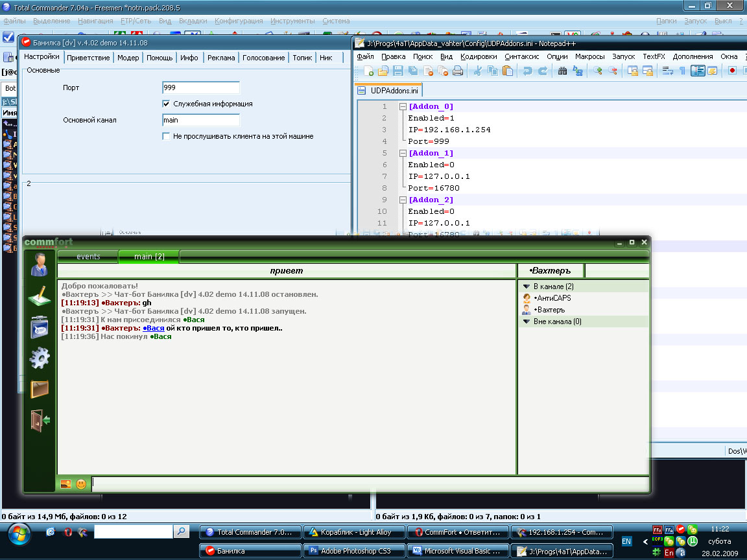
Task: Click the Print icon in Notepad++ toolbar
Action: tap(458, 71)
